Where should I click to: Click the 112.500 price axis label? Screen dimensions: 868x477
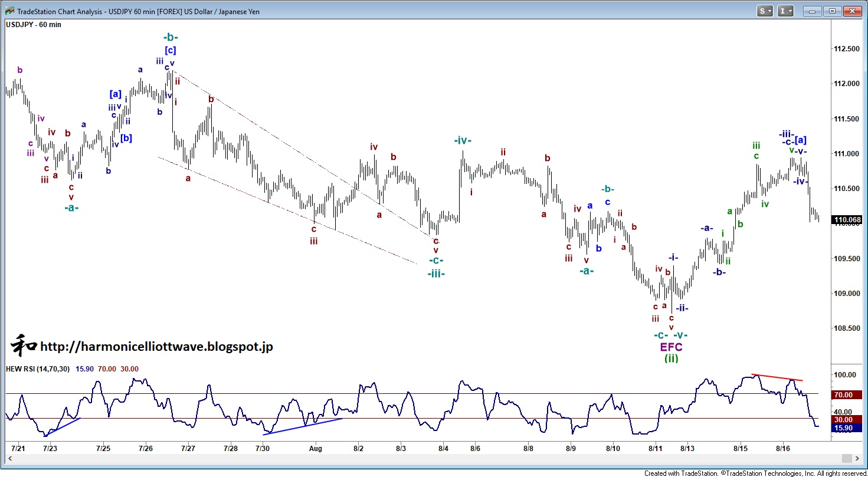[846, 49]
